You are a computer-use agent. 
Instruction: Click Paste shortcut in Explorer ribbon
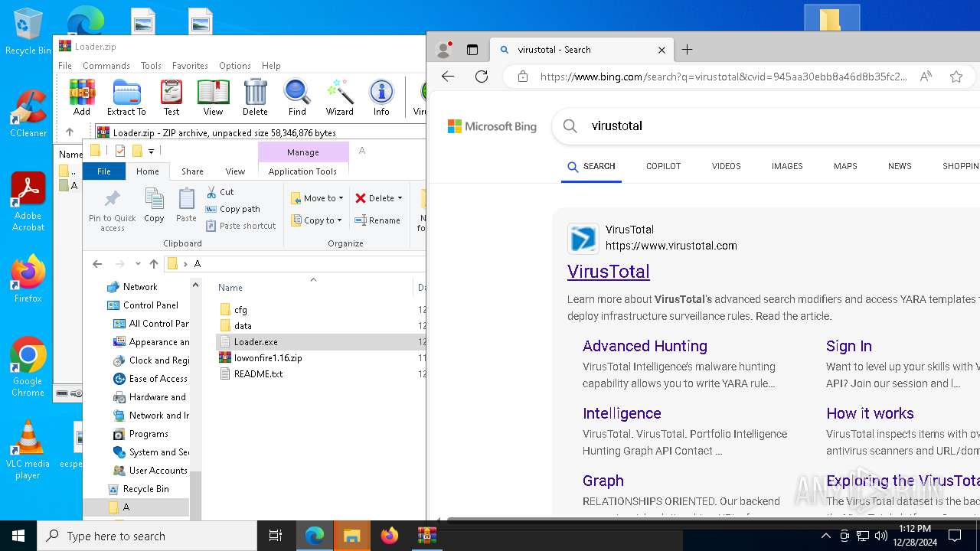(x=241, y=226)
